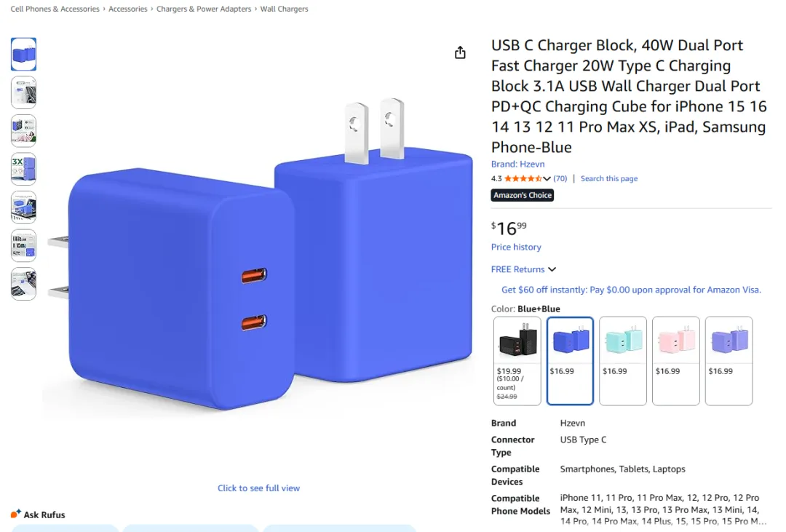Viewport: 786px width, 532px height.
Task: Choose the Black charger color option
Action: click(x=517, y=360)
